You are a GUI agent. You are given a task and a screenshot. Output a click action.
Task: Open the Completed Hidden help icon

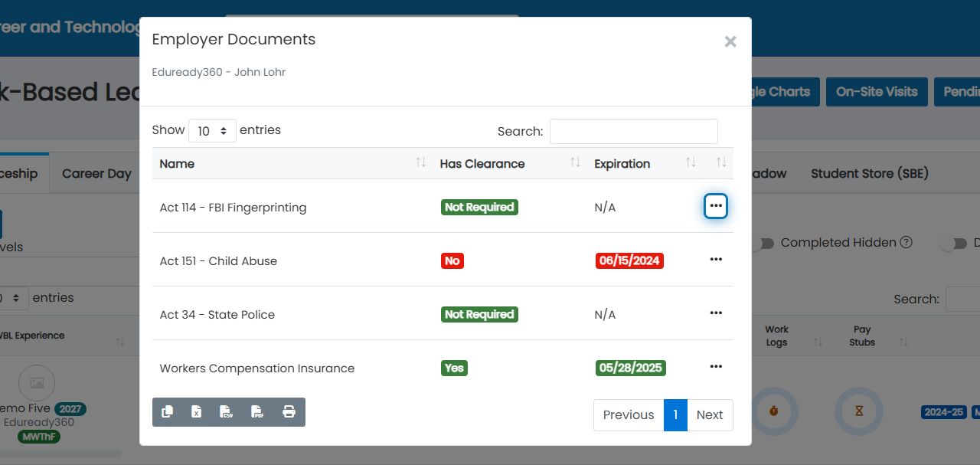click(906, 242)
